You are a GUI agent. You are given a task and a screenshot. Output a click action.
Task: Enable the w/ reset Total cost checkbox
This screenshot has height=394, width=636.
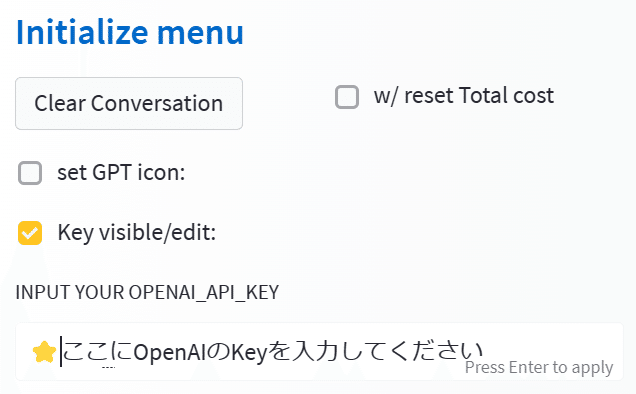click(x=347, y=97)
